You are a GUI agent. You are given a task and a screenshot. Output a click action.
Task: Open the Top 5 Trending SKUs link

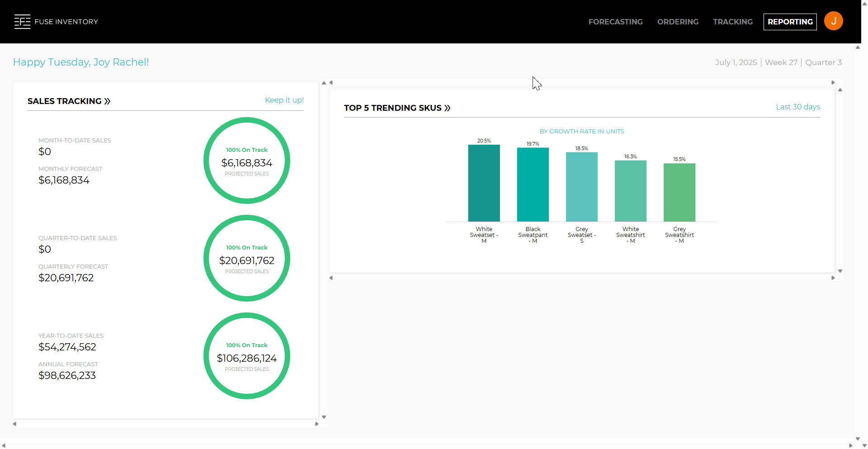pyautogui.click(x=392, y=108)
